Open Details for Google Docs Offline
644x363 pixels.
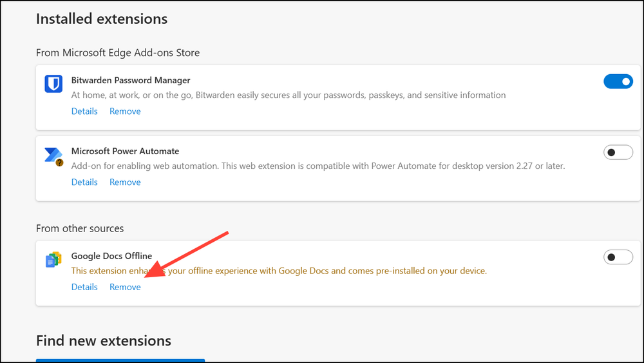coord(84,287)
